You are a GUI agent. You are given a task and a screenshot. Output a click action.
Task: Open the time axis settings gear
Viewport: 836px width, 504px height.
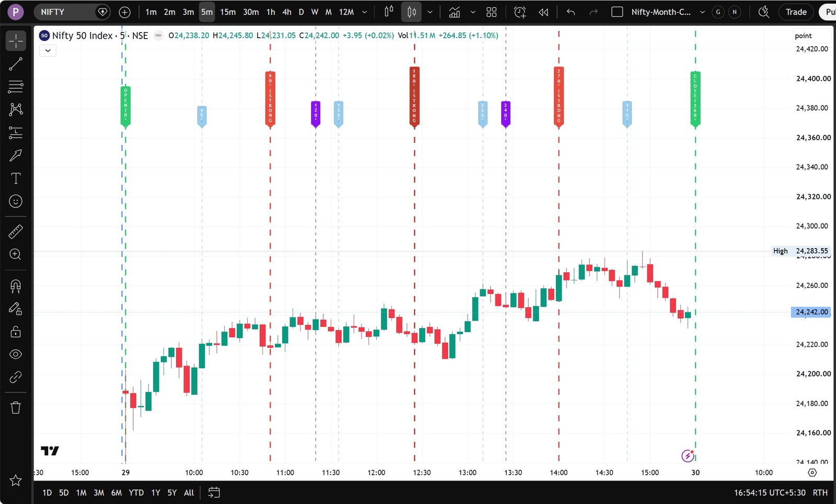pyautogui.click(x=812, y=473)
